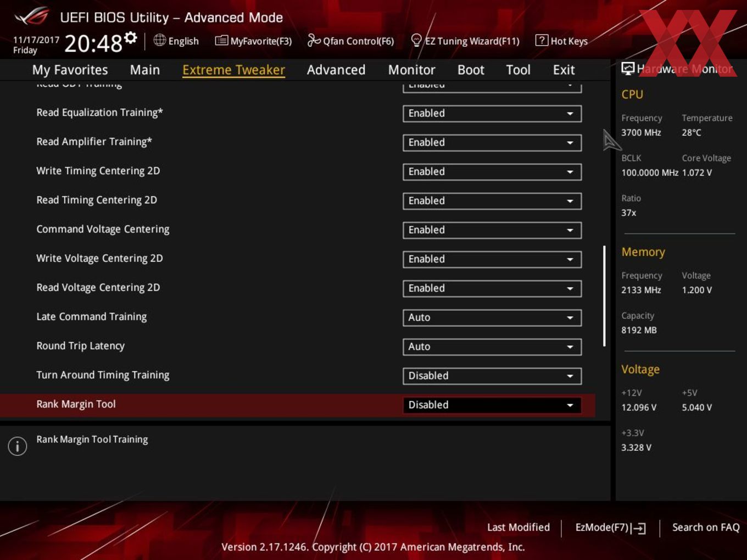Click the settings list scrollbar thumb

[604, 296]
